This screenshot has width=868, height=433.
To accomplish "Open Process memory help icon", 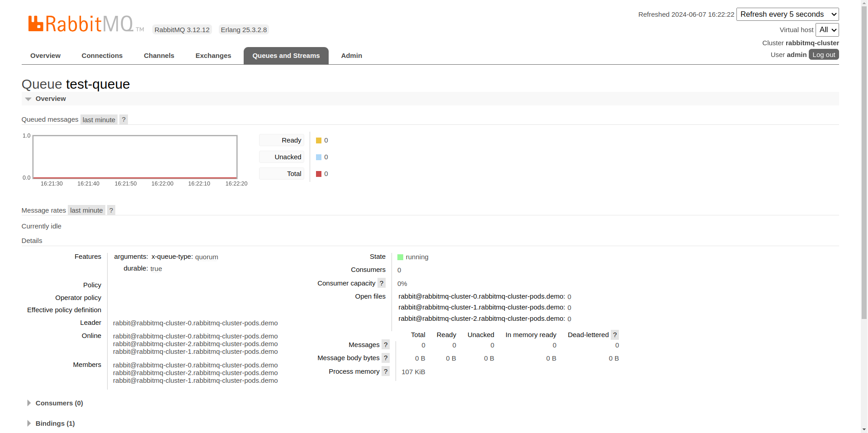I will (x=386, y=371).
